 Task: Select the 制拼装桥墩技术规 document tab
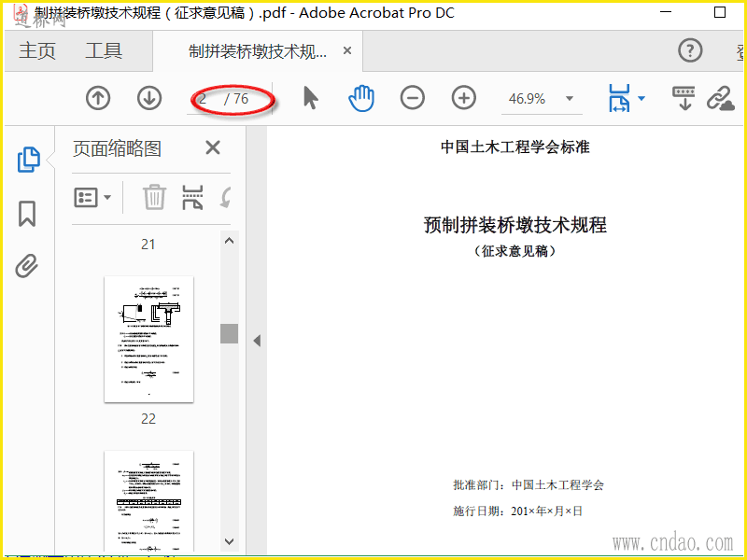pyautogui.click(x=258, y=51)
